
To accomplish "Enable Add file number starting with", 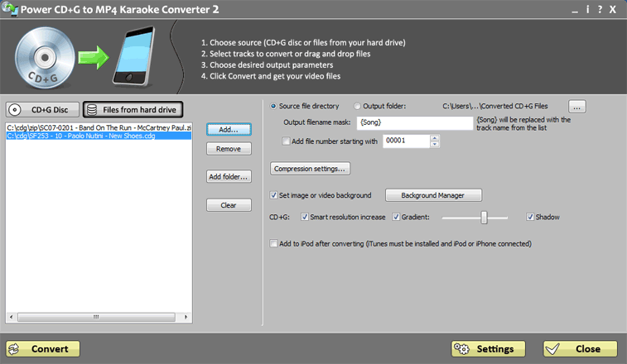I will [x=286, y=141].
